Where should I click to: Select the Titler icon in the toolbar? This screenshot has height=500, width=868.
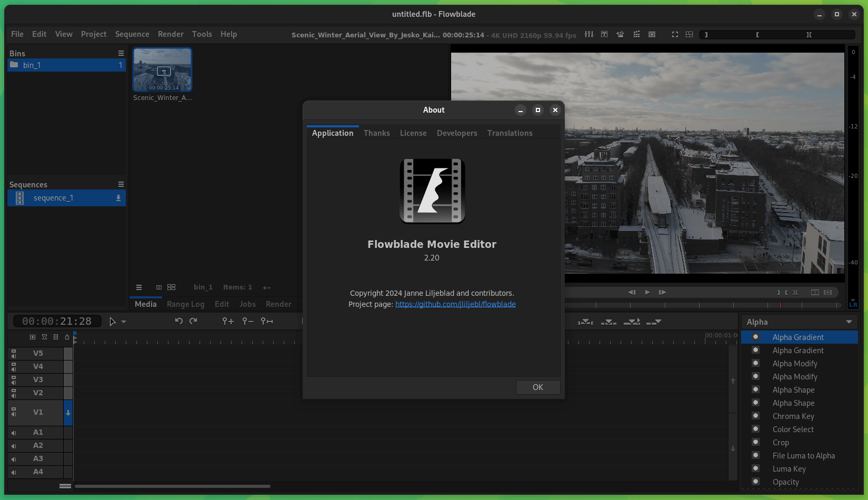point(604,34)
